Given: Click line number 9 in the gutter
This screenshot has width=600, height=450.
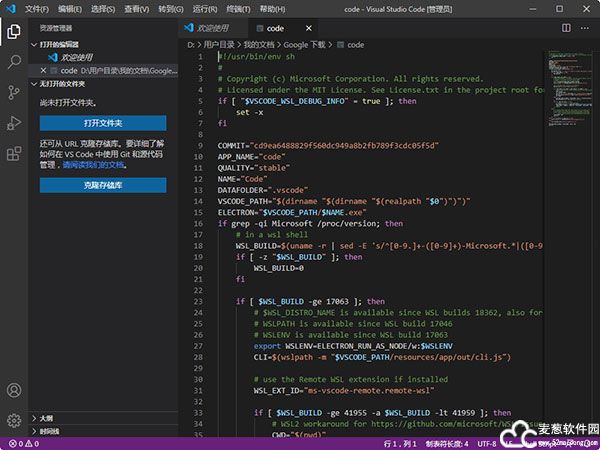Looking at the screenshot, I should coord(200,146).
